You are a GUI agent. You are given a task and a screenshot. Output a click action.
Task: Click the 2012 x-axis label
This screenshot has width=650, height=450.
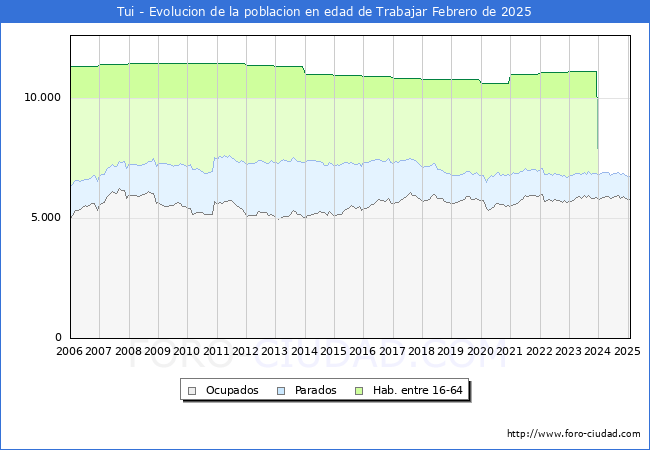246,351
